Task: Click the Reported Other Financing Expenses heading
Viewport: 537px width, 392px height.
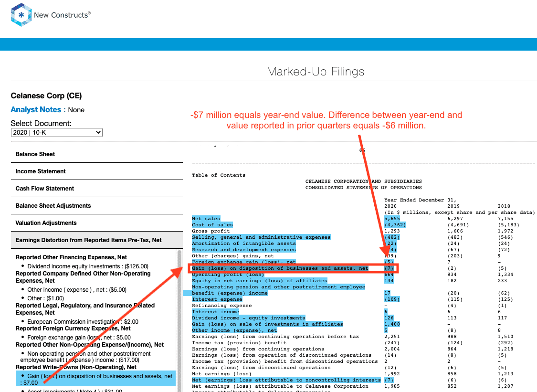Action: tap(71, 257)
